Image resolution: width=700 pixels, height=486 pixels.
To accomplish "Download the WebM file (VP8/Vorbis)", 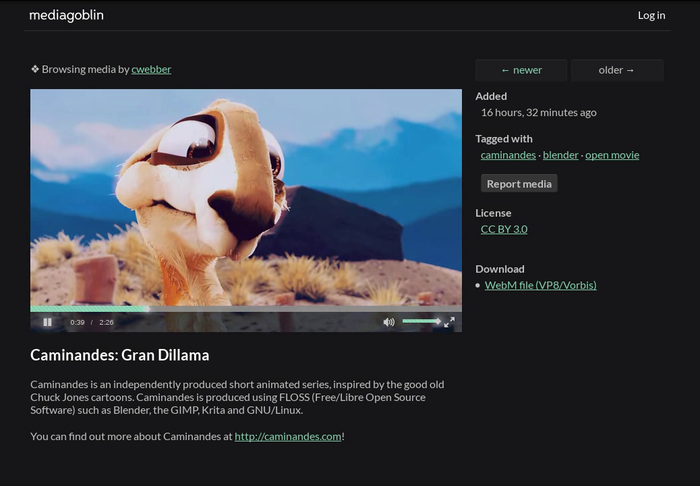I will point(540,285).
